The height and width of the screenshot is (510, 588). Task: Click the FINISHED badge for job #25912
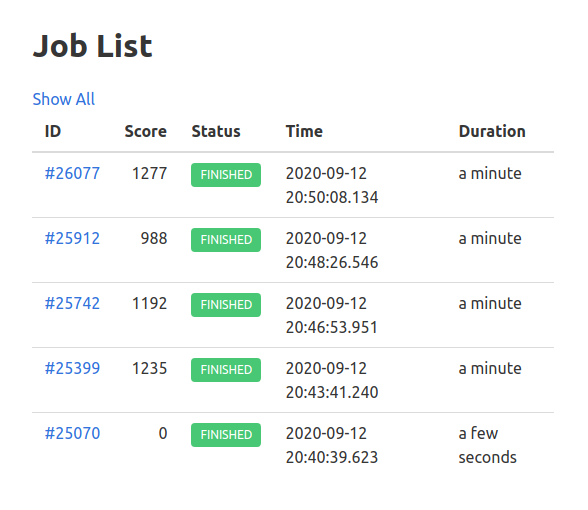pyautogui.click(x=226, y=240)
